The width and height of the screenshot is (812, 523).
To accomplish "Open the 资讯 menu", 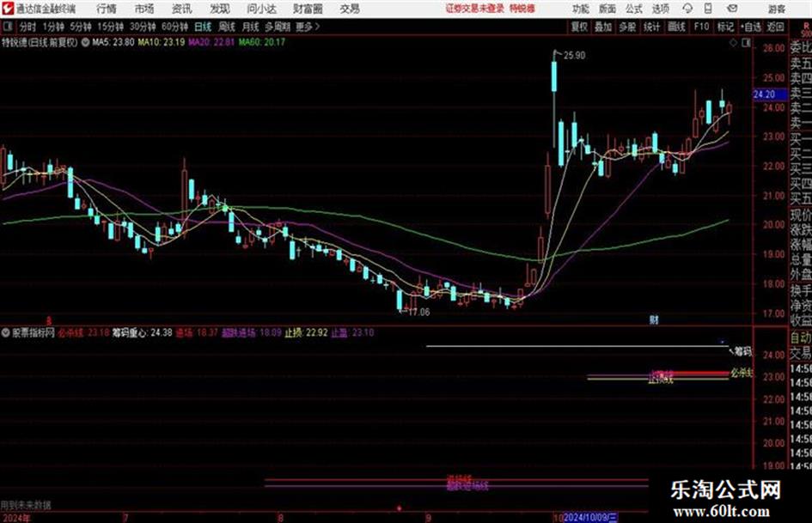I will (x=181, y=9).
